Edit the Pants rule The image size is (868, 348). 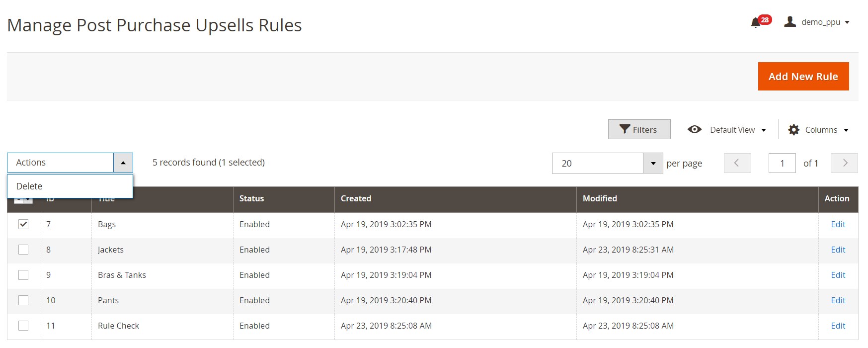point(838,300)
